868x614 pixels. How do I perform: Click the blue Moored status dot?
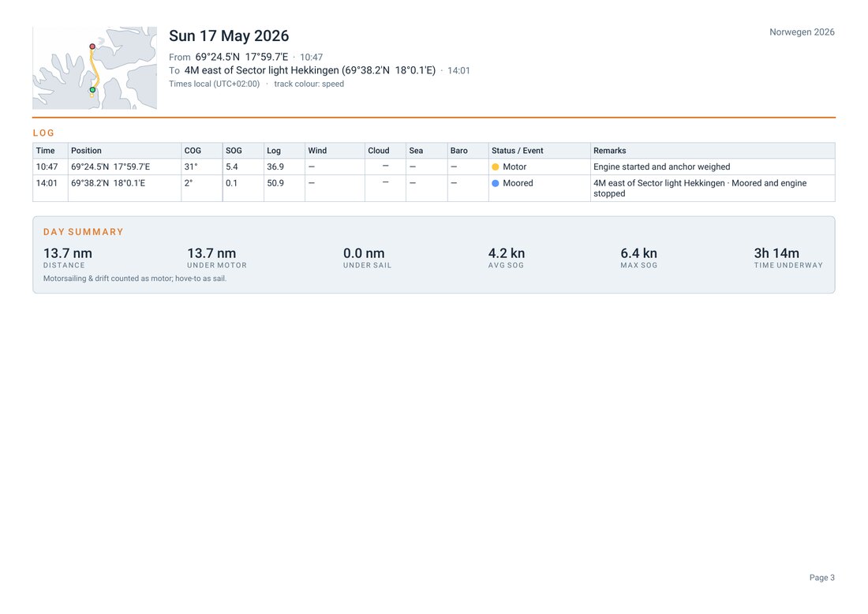pyautogui.click(x=496, y=183)
